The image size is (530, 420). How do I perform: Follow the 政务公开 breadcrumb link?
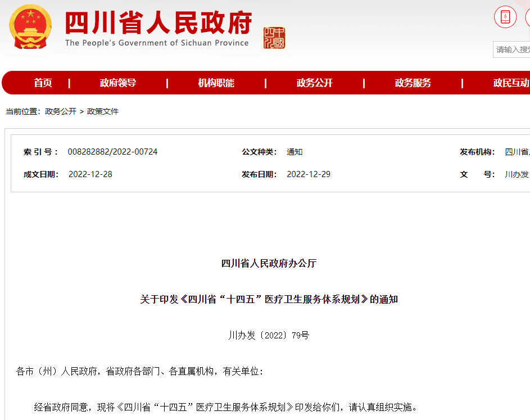point(61,111)
